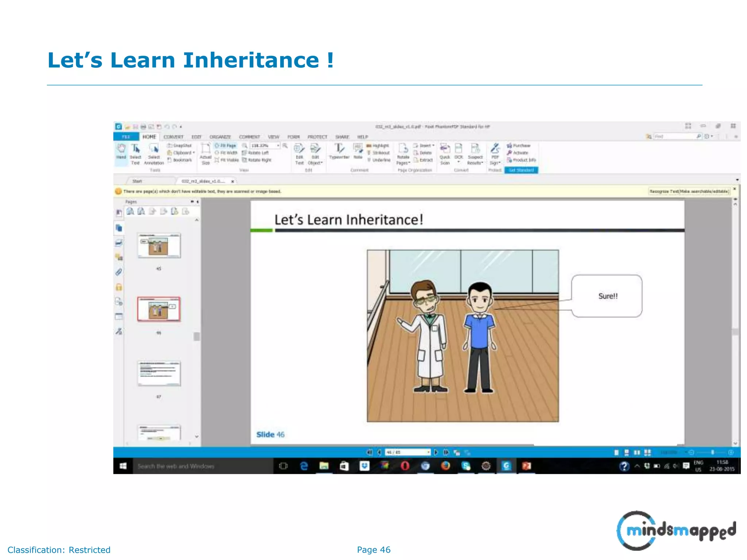The width and height of the screenshot is (747, 560).
Task: Click Extract pages in Page Organization
Action: pos(423,160)
